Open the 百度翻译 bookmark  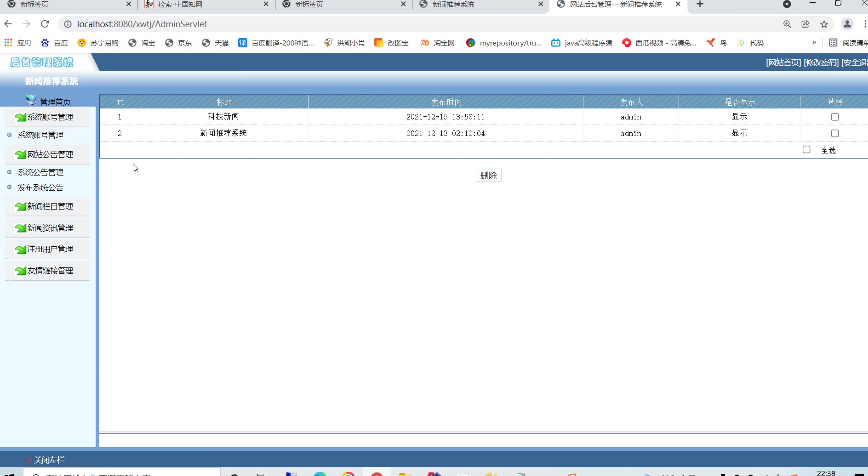(x=276, y=43)
